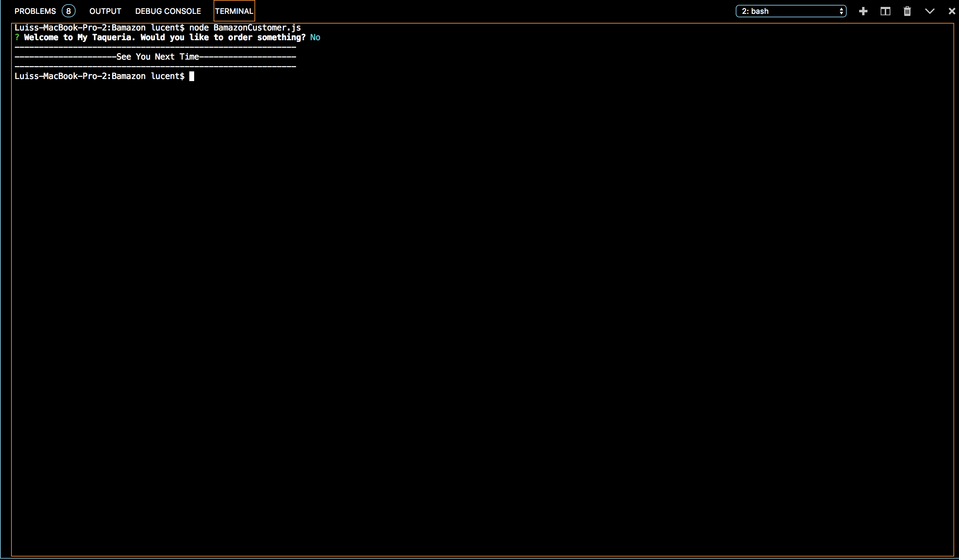959x560 pixels.
Task: Click the 'node BamazonCustomer.js' command text
Action: click(x=245, y=28)
